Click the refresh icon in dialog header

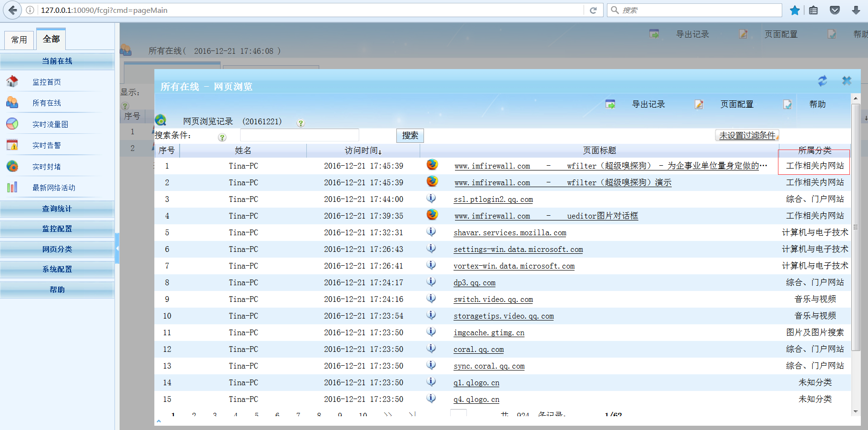[x=822, y=81]
